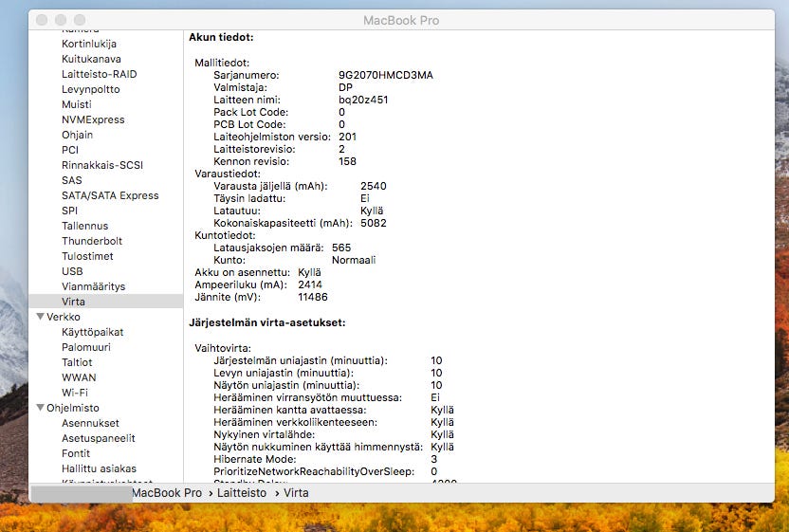Viewport: 789px width, 532px height.
Task: Click the serial number value 9G2070HMCD3MA
Action: tap(385, 75)
